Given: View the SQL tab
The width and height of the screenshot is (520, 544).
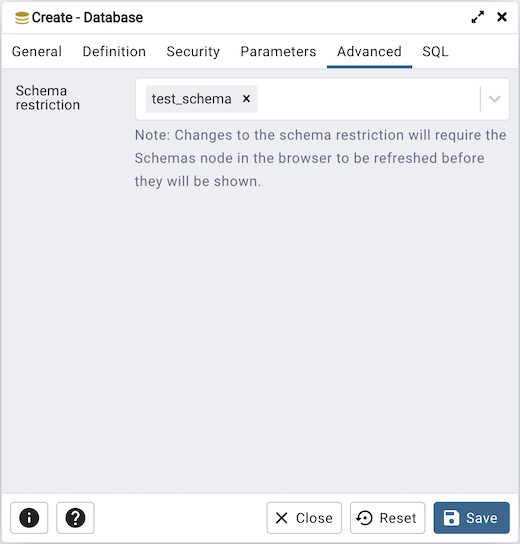Looking at the screenshot, I should click(x=435, y=51).
